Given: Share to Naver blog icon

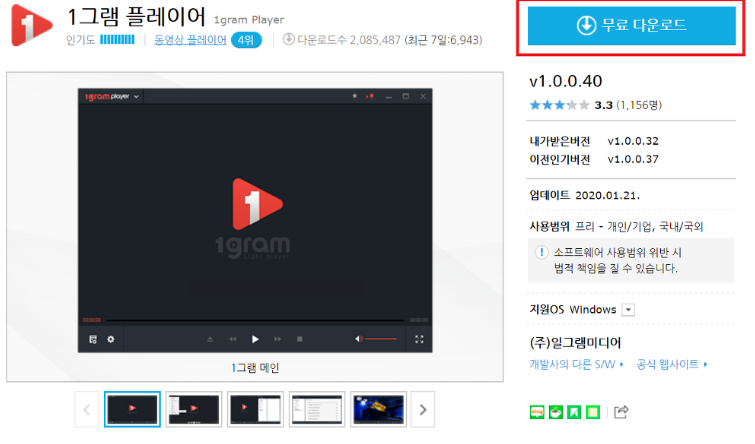Looking at the screenshot, I should coord(537,412).
